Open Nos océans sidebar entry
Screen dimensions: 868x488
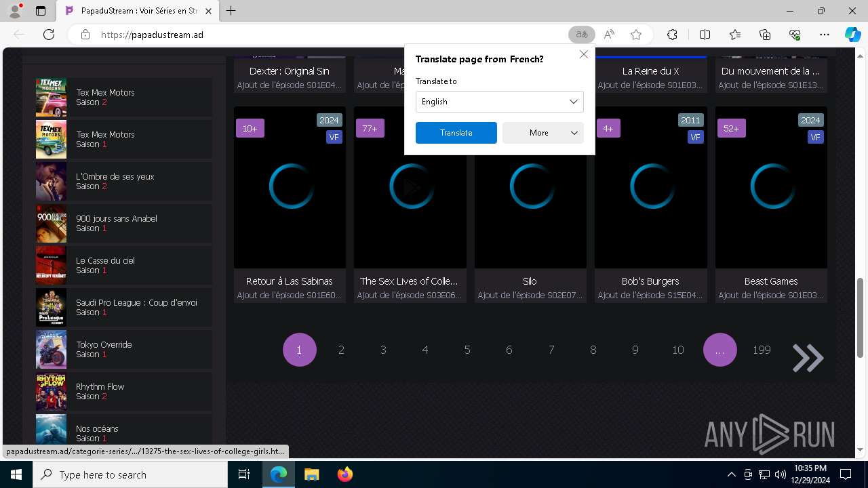(x=124, y=430)
